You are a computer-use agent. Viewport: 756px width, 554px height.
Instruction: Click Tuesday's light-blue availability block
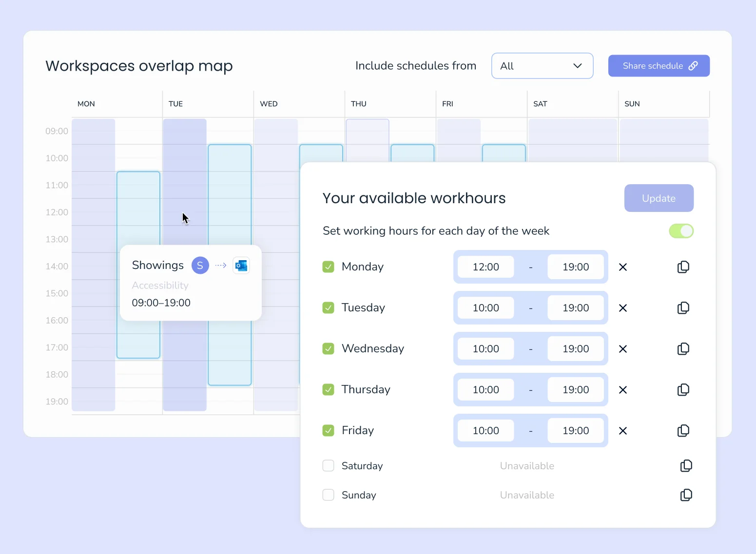point(230,195)
